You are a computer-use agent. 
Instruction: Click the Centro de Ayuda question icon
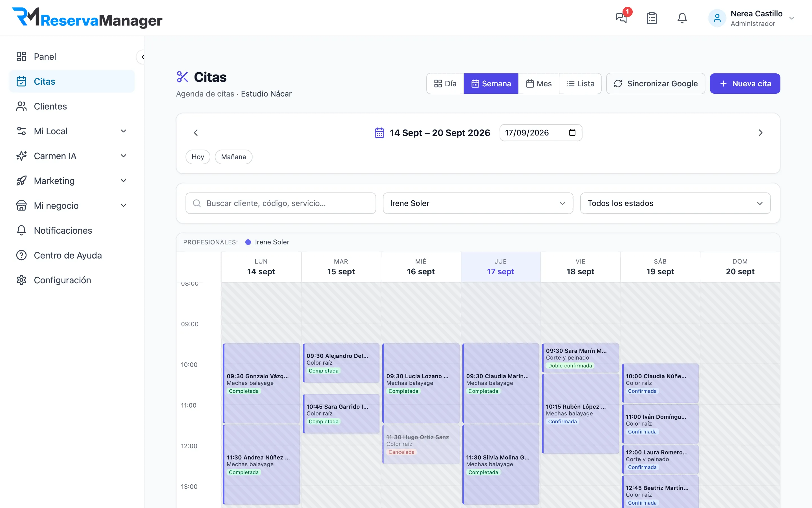click(x=21, y=255)
